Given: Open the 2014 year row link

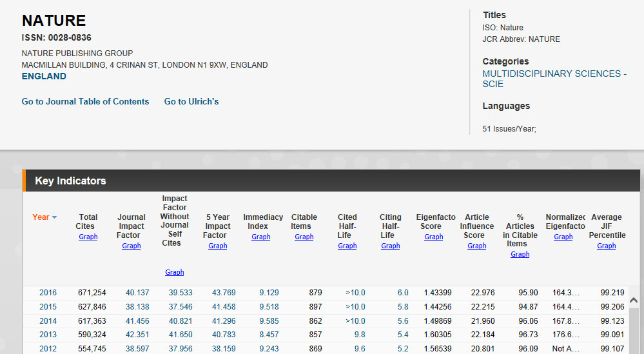Looking at the screenshot, I should (x=48, y=321).
